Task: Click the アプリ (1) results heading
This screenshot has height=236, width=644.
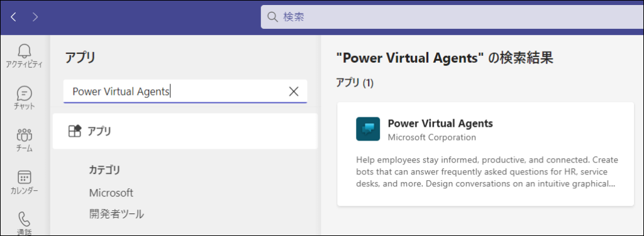Action: point(355,83)
